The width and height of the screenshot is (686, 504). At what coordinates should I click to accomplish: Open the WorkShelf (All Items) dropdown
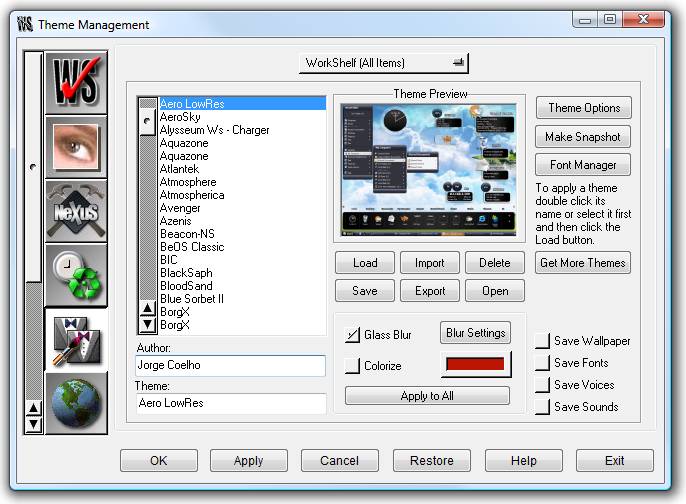pyautogui.click(x=384, y=63)
